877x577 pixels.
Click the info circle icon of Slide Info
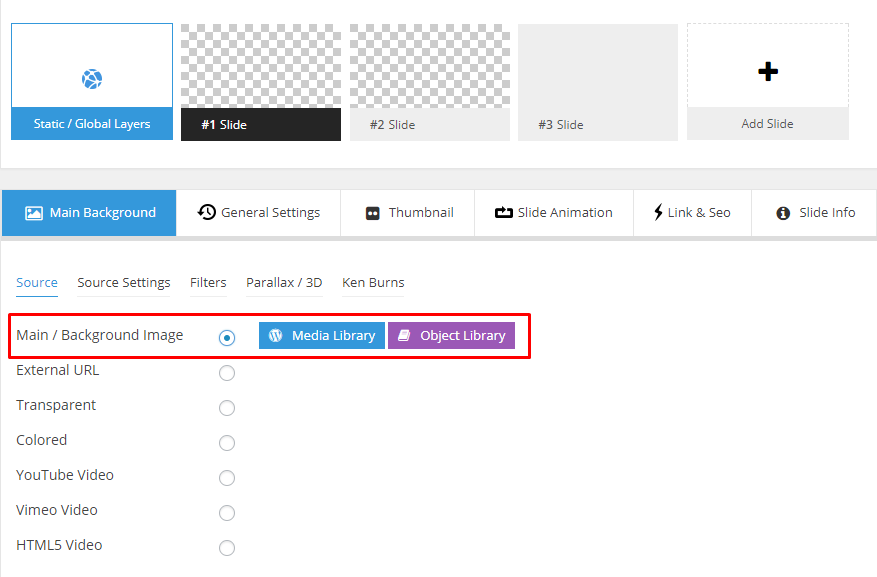(x=783, y=213)
